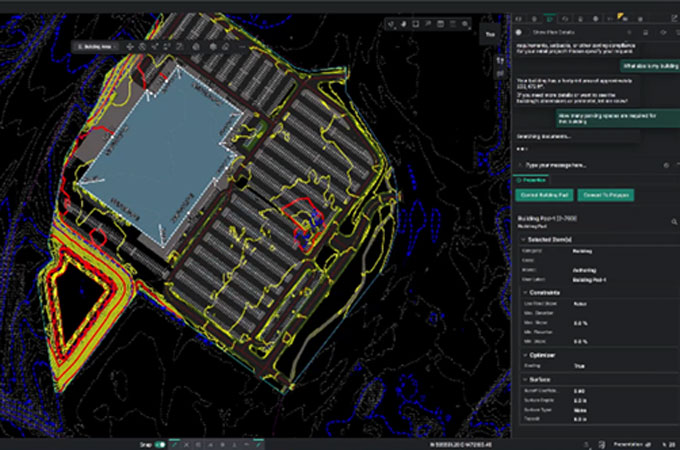Collapse the Selected Item(s) section
The width and height of the screenshot is (680, 450).
(523, 240)
